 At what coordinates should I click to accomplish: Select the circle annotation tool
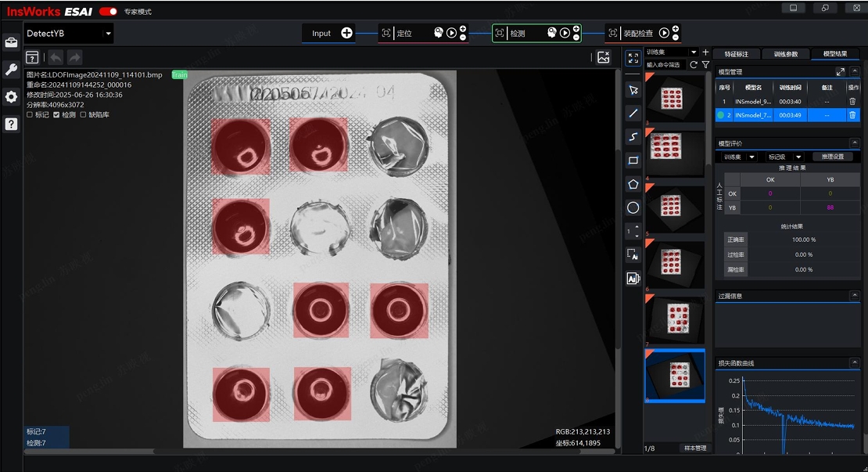pos(633,207)
